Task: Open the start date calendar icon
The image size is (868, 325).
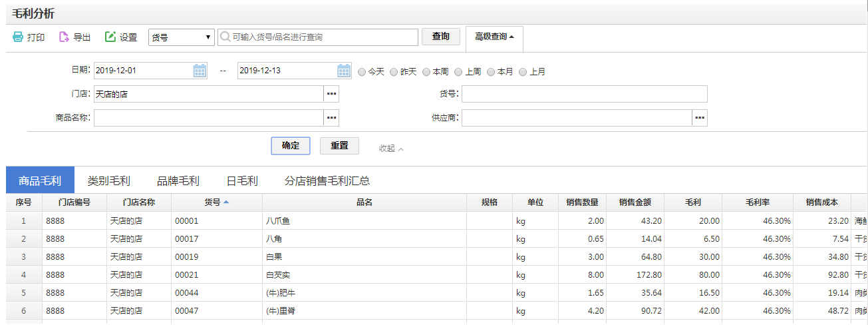Action: 200,71
